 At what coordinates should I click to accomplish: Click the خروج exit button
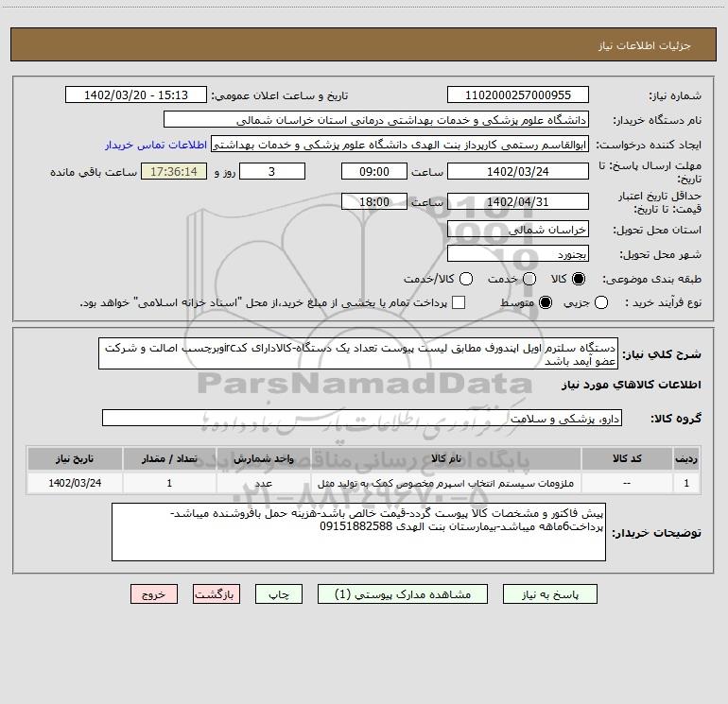pos(154,594)
